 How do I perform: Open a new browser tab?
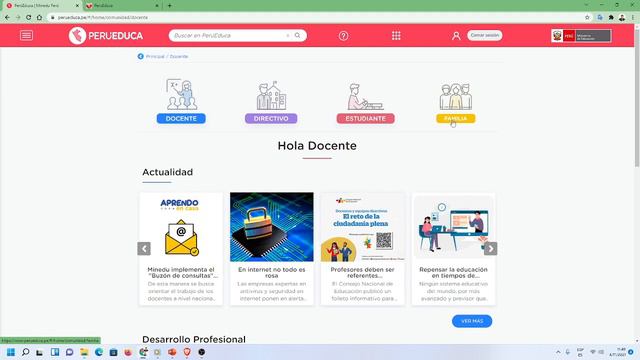(x=169, y=6)
